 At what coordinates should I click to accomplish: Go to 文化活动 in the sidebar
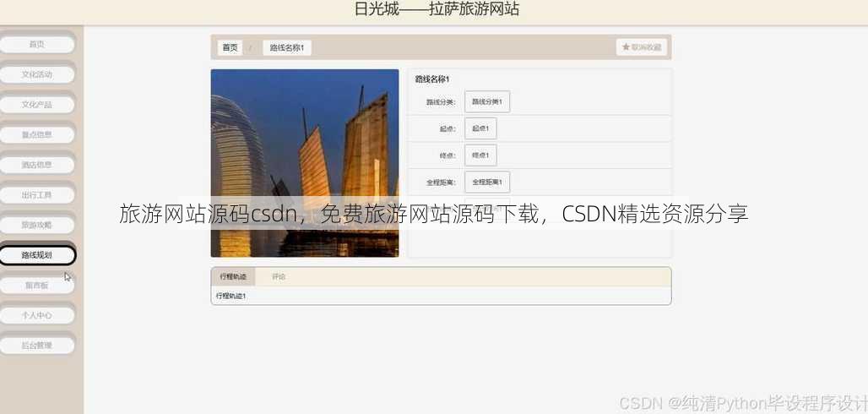[x=36, y=74]
